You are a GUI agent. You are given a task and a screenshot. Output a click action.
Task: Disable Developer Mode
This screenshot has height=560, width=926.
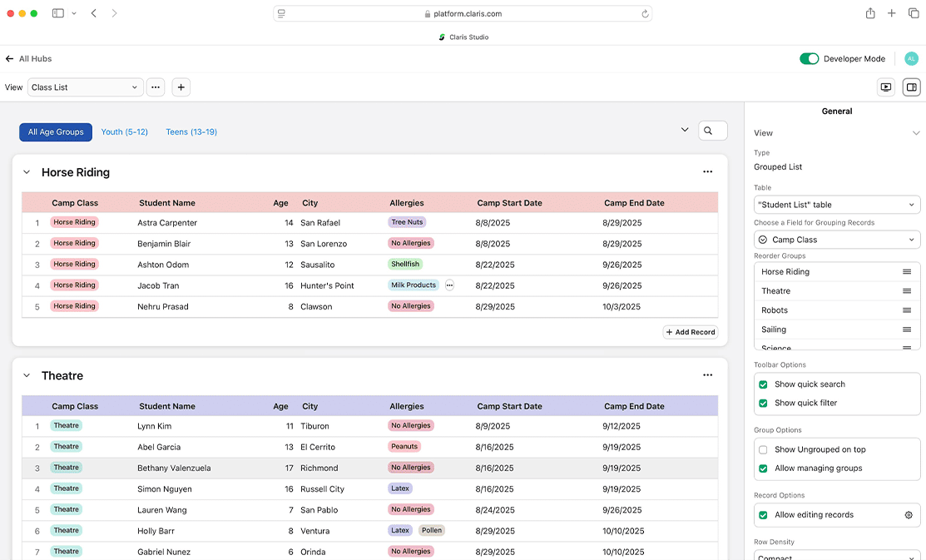[810, 58]
